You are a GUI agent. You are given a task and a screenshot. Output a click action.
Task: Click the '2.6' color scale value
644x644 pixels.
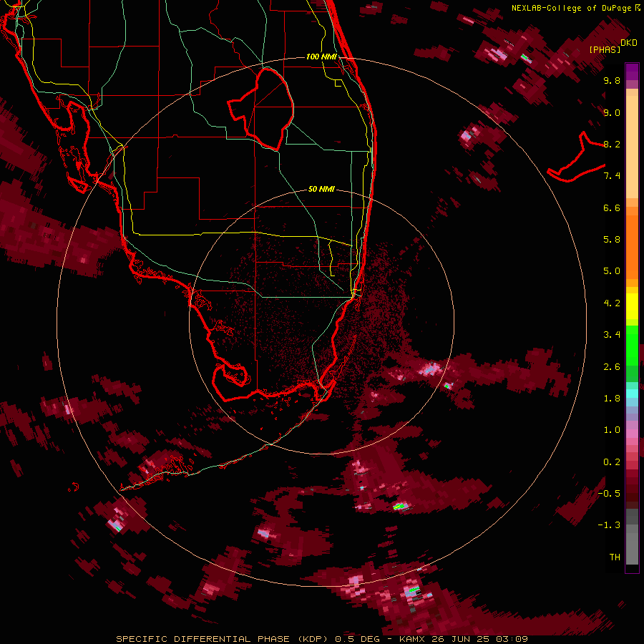point(612,367)
